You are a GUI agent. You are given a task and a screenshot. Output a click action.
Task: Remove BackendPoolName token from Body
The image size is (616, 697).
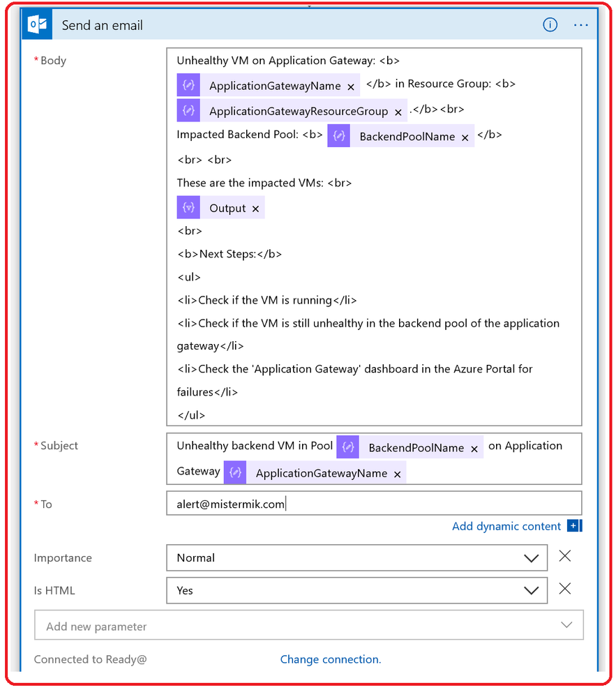point(465,138)
